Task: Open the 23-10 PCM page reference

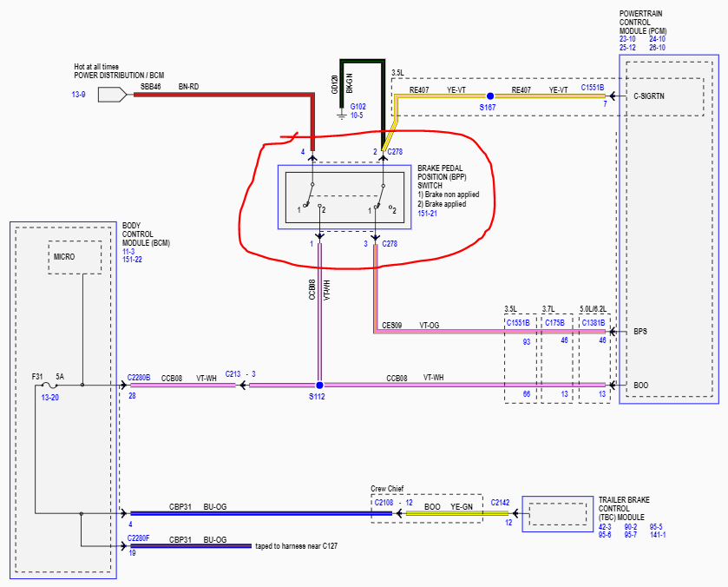Action: pyautogui.click(x=628, y=38)
